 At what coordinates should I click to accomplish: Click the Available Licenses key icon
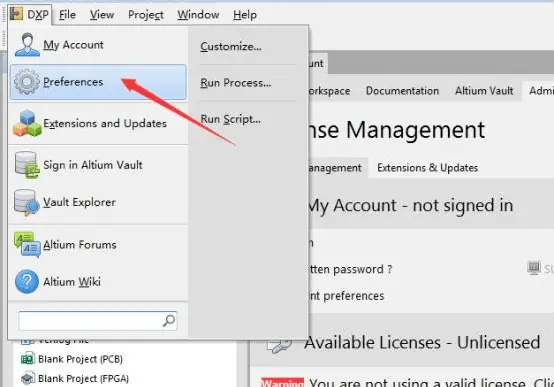click(x=280, y=344)
